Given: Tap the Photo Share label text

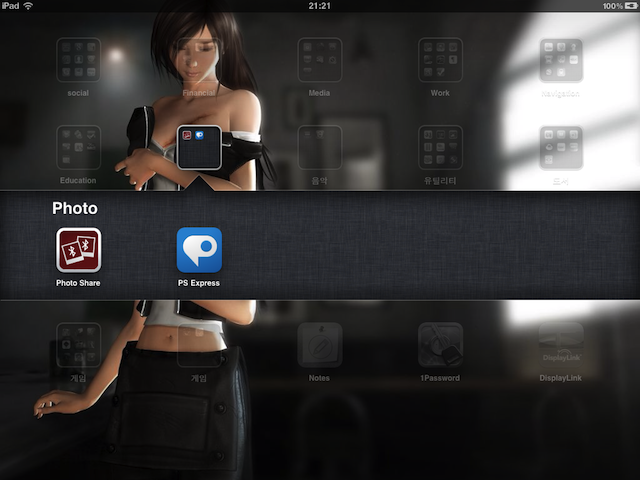Looking at the screenshot, I should pyautogui.click(x=78, y=283).
